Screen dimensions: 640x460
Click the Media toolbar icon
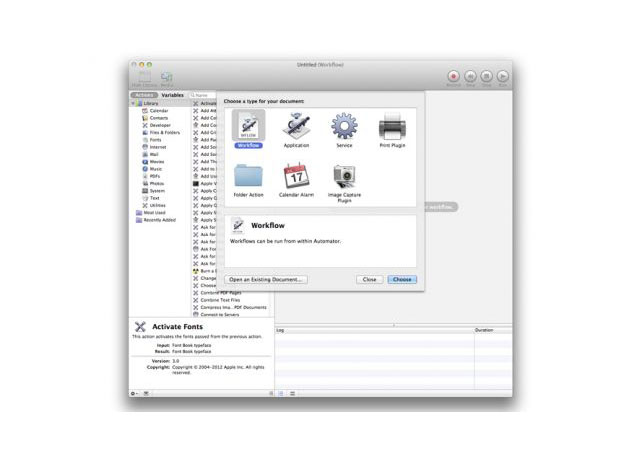click(x=167, y=76)
